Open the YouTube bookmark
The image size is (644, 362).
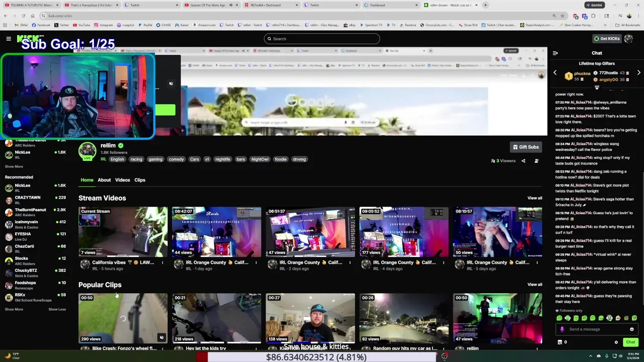pos(80,25)
